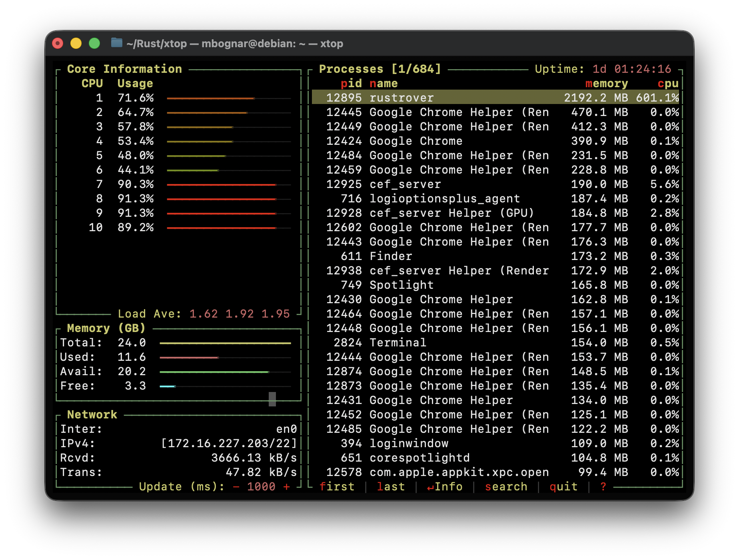Select Chrome Helper row pid 12452
This screenshot has height=560, width=739.
[x=495, y=414]
